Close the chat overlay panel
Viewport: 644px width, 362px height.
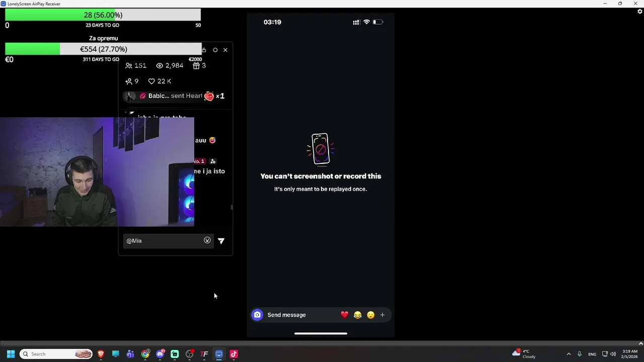point(225,50)
